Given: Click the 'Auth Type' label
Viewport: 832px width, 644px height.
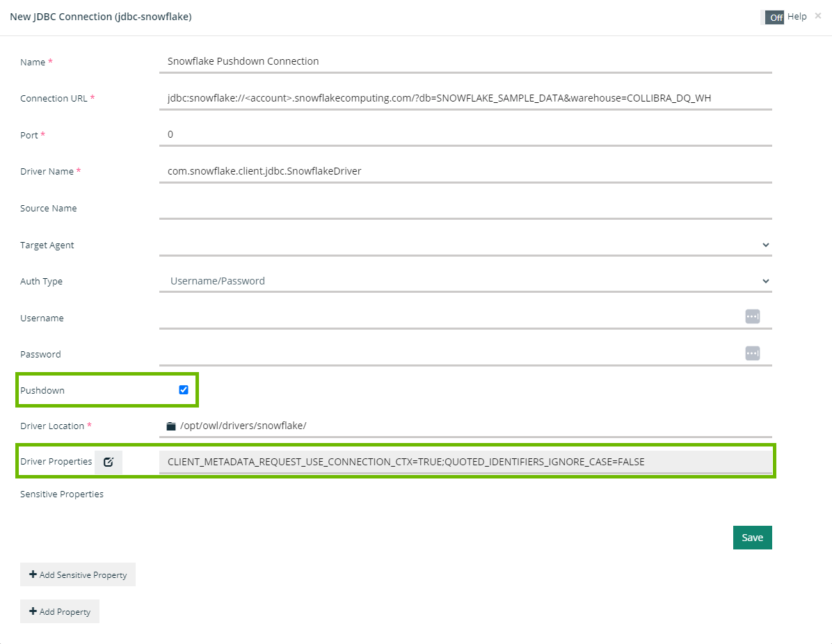Looking at the screenshot, I should point(41,282).
